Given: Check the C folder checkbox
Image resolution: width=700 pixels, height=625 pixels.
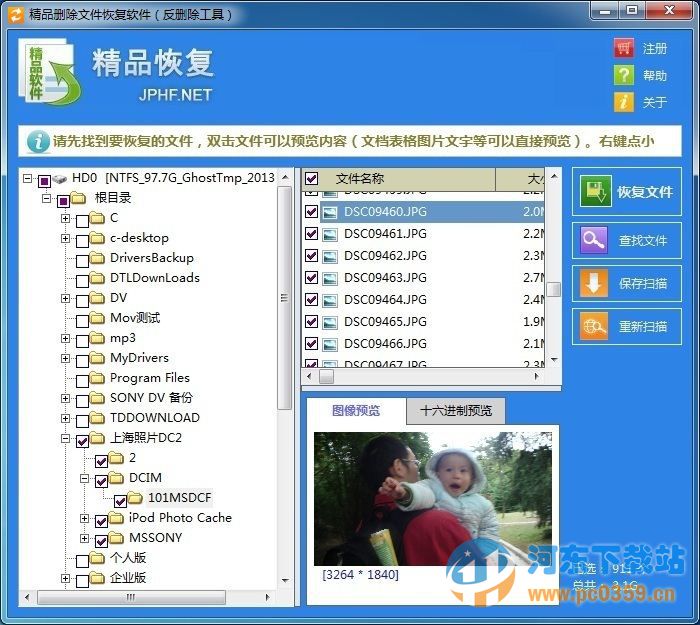Looking at the screenshot, I should click(82, 221).
